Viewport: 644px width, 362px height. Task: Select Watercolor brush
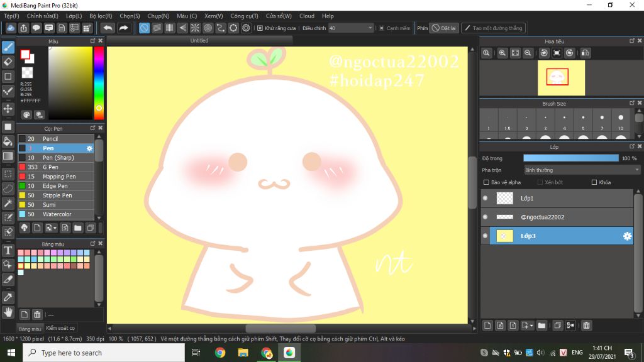click(x=56, y=214)
